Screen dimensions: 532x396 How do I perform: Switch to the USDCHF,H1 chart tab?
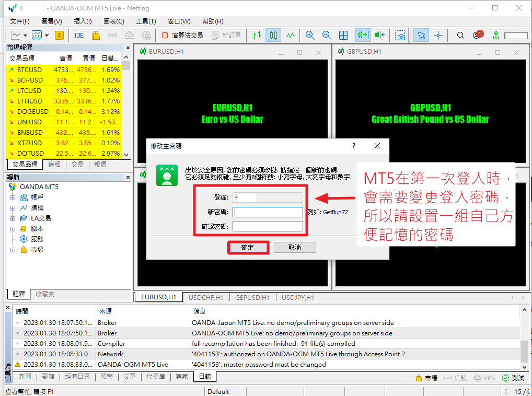click(205, 297)
